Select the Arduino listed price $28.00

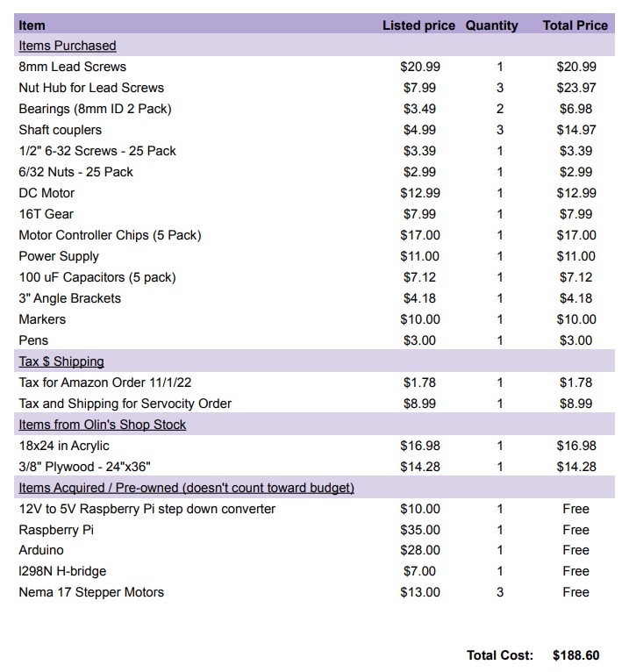pyautogui.click(x=420, y=550)
